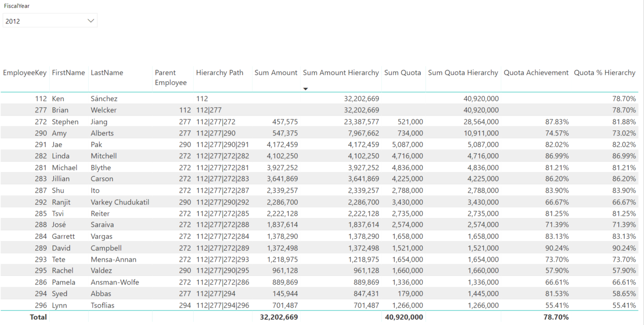Select the last name cell 'Sánchez'

(104, 99)
